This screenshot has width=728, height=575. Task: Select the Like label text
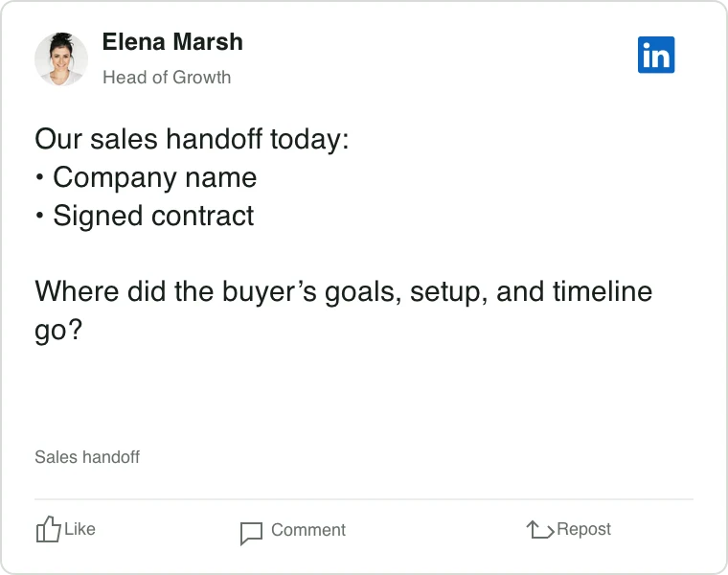(x=80, y=529)
